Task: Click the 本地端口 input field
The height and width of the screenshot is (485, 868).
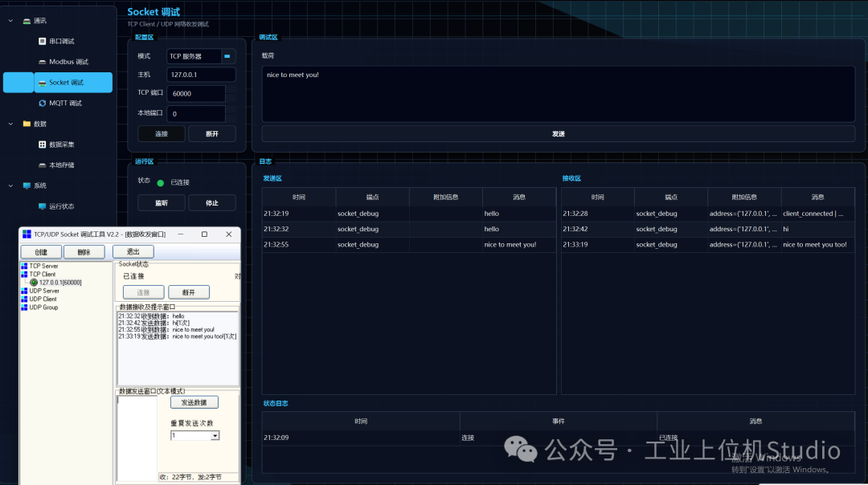Action: coord(196,114)
